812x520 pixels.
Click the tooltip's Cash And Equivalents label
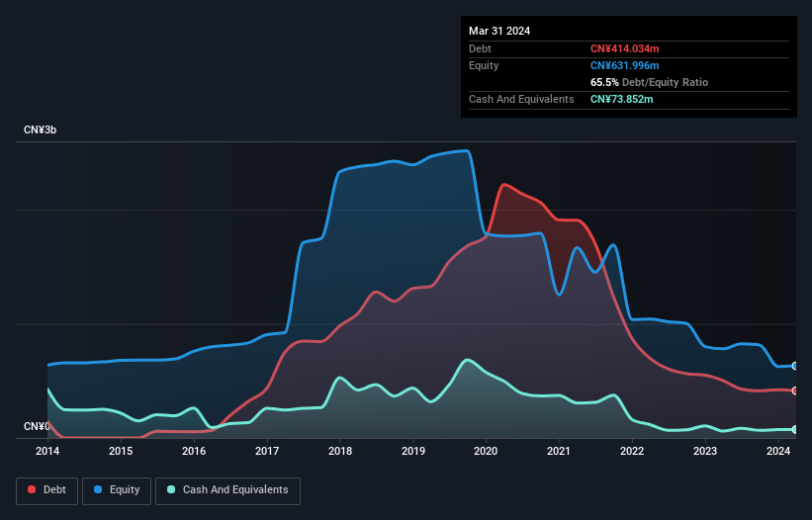[521, 99]
